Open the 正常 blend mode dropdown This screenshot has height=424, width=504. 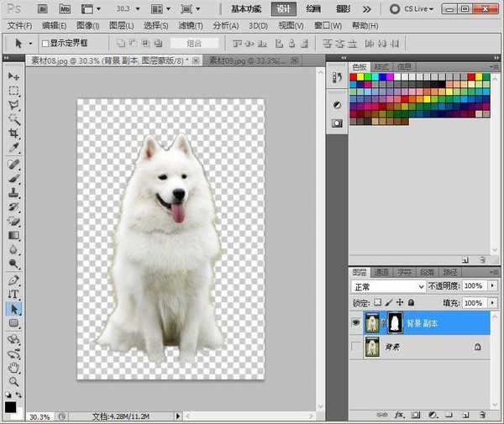(x=388, y=286)
